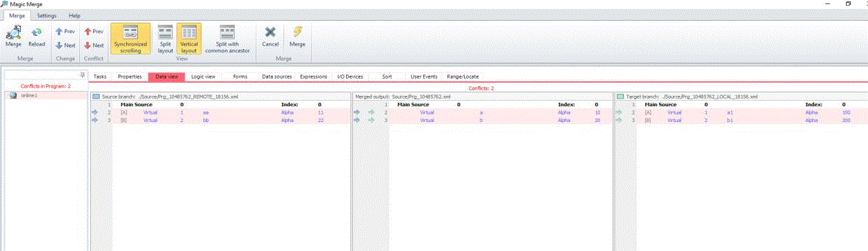This screenshot has height=251, width=868.
Task: Click the Merge icon in the first ribbon group
Action: (13, 37)
